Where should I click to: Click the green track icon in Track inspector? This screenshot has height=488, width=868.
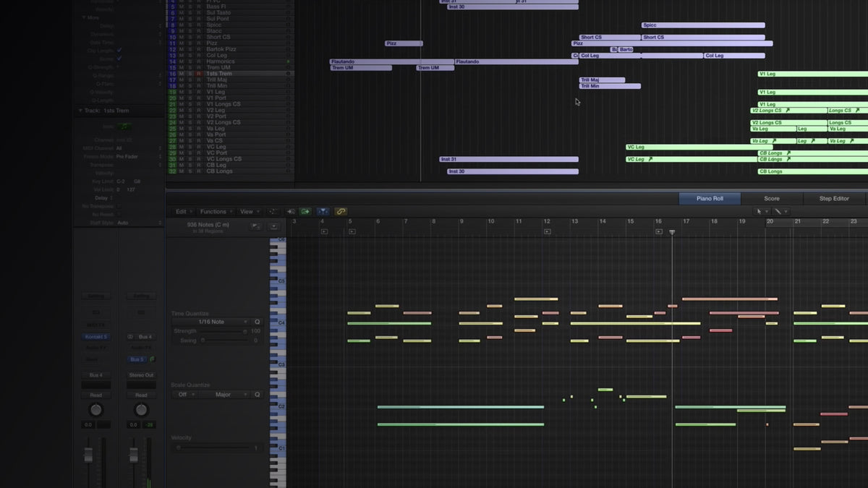[126, 127]
